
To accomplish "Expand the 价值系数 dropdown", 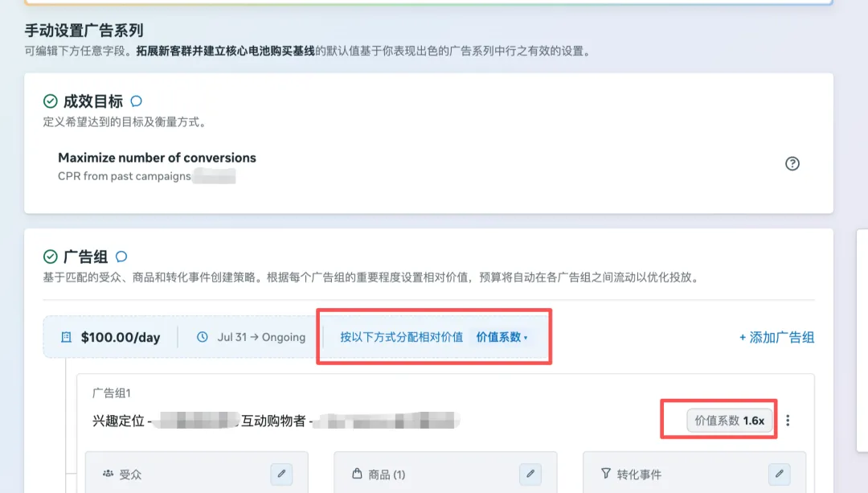I will pyautogui.click(x=502, y=337).
